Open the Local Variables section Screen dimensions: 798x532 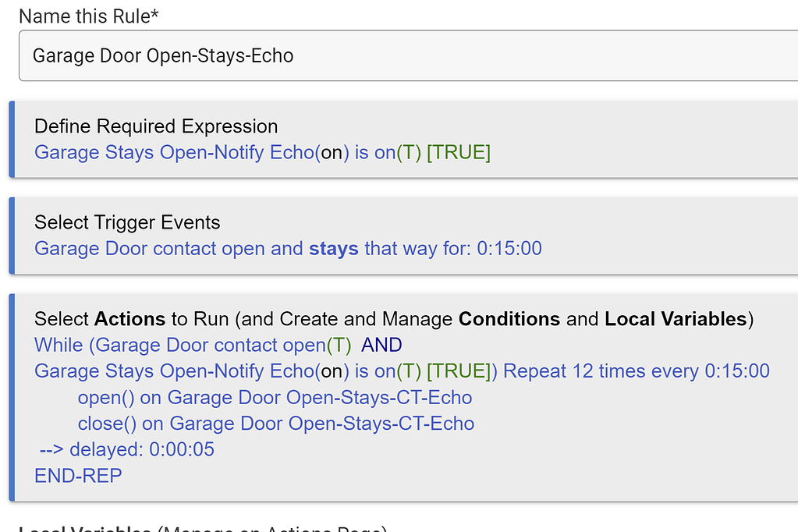83,527
